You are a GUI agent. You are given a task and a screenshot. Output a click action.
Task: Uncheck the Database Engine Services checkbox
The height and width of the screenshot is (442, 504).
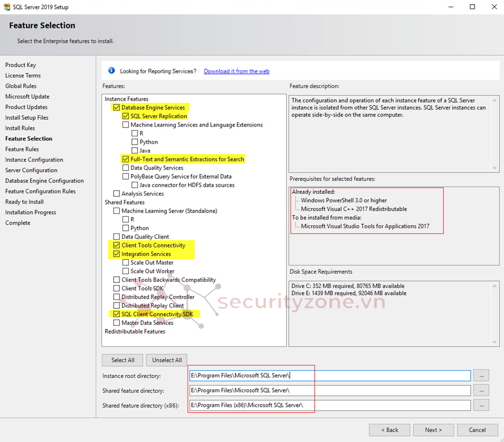pyautogui.click(x=116, y=107)
